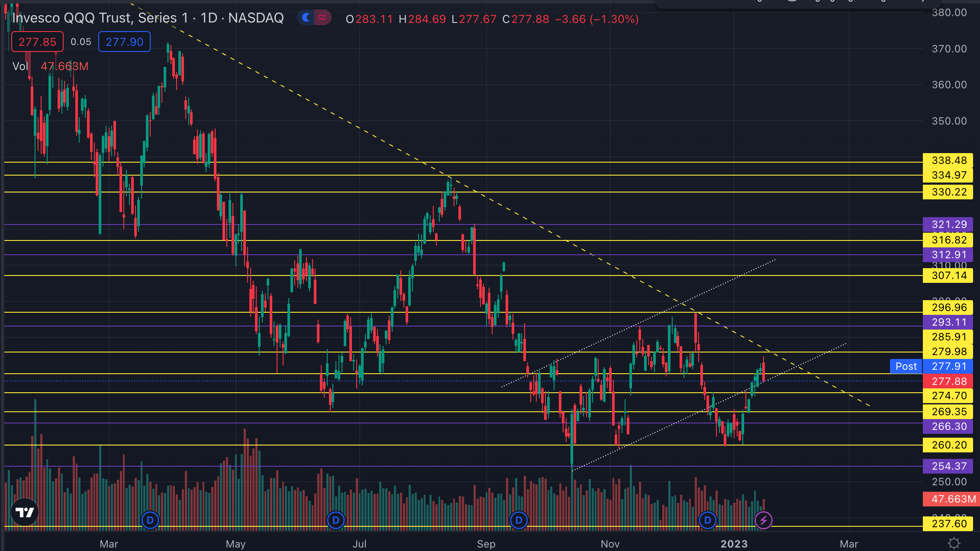Click the low value L277.67 in header
The height and width of the screenshot is (551, 980).
tap(474, 19)
